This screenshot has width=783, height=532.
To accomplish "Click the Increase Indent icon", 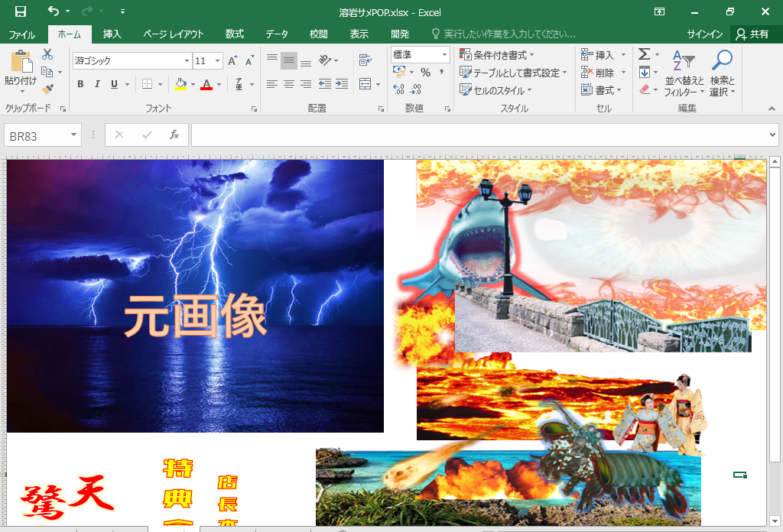I will coord(341,84).
